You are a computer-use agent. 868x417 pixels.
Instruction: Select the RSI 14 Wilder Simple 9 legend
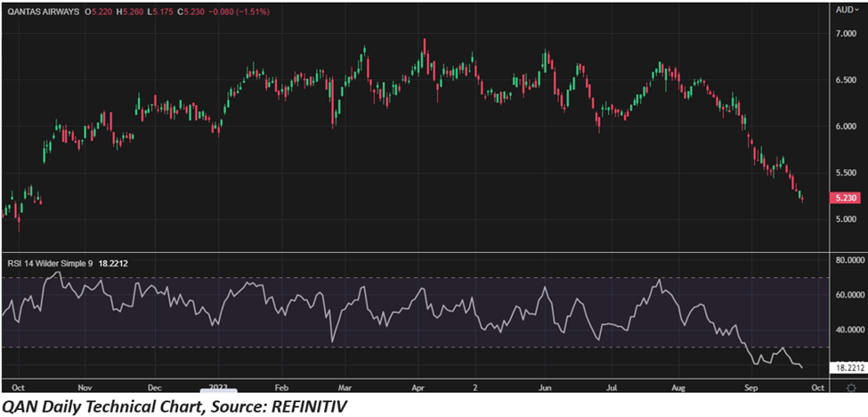52,264
